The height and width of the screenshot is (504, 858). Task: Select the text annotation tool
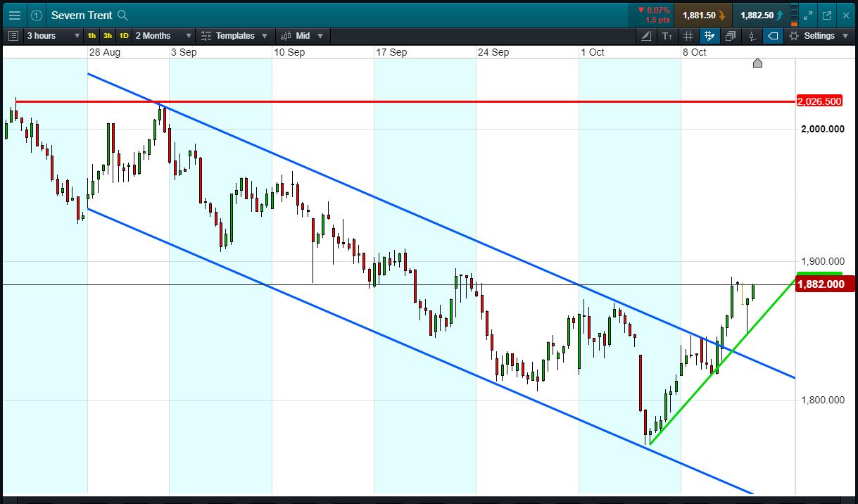[667, 36]
